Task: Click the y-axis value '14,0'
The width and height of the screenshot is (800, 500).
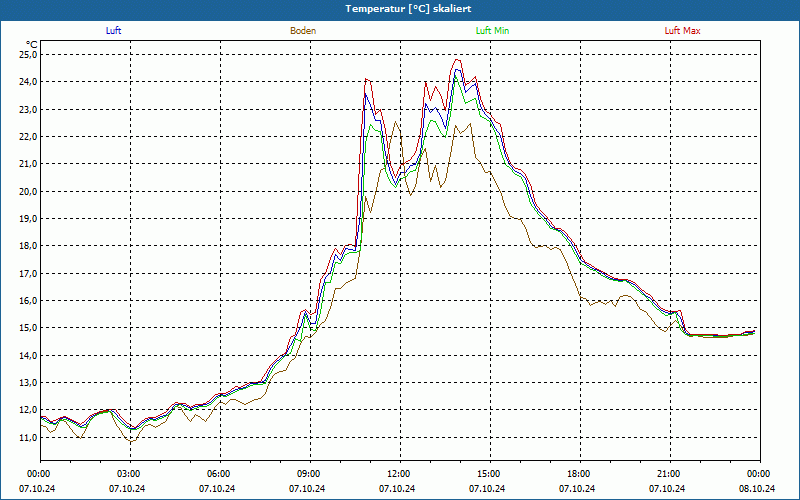Action: [28, 355]
